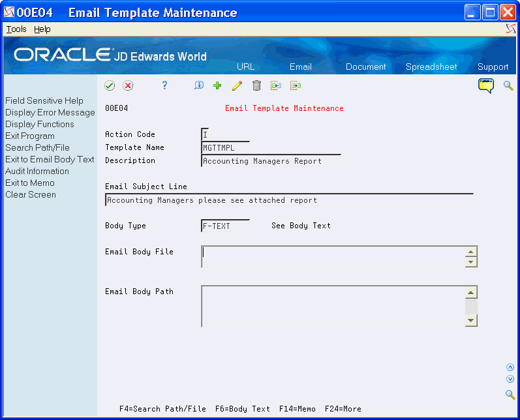Close the Email Template Maintenance window
Screen dimensions: 520x420
click(x=508, y=12)
